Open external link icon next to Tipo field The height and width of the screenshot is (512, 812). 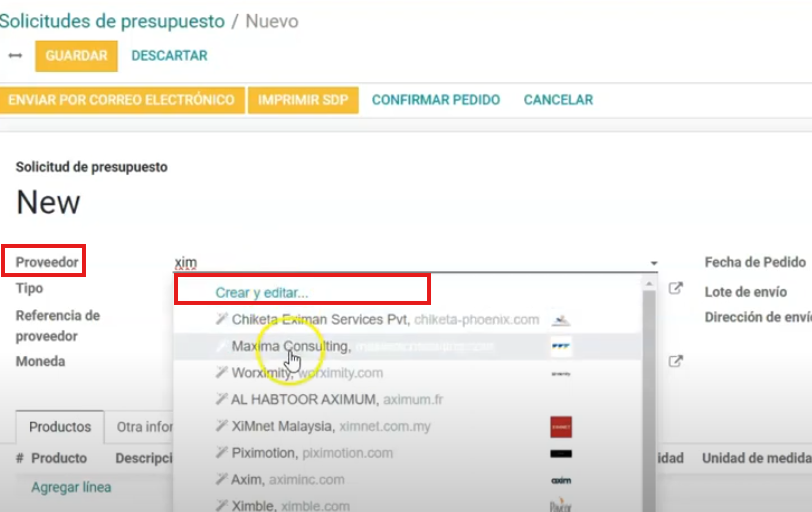pos(675,288)
